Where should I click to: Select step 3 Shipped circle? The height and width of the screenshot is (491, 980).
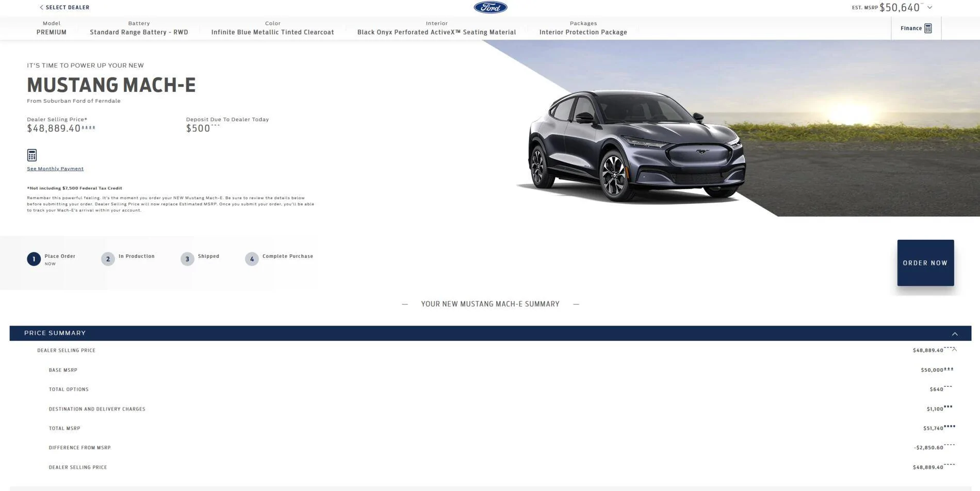[x=187, y=259]
